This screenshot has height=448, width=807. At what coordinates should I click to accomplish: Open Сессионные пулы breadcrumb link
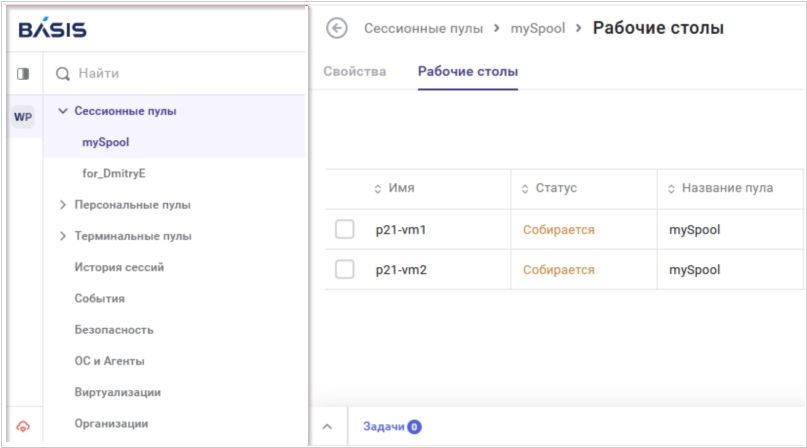pos(424,28)
